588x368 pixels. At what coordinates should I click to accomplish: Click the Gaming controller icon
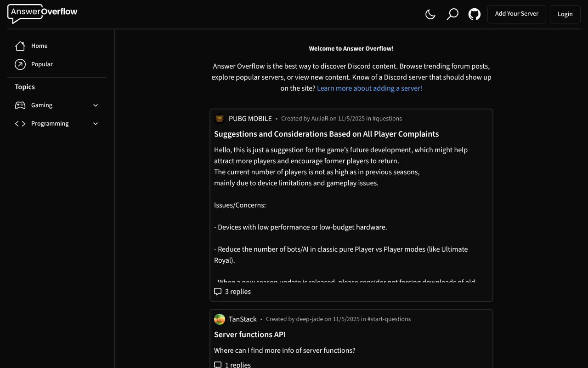[x=20, y=105]
